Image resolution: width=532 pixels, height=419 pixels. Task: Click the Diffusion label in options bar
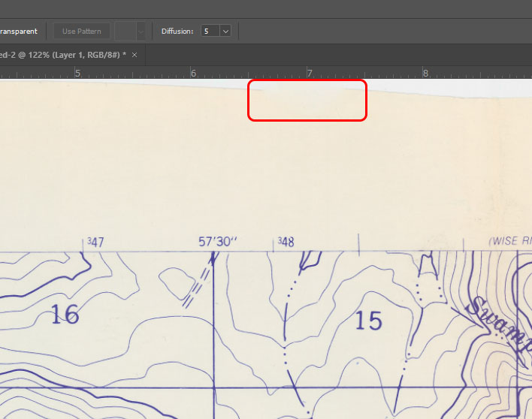[x=177, y=32]
